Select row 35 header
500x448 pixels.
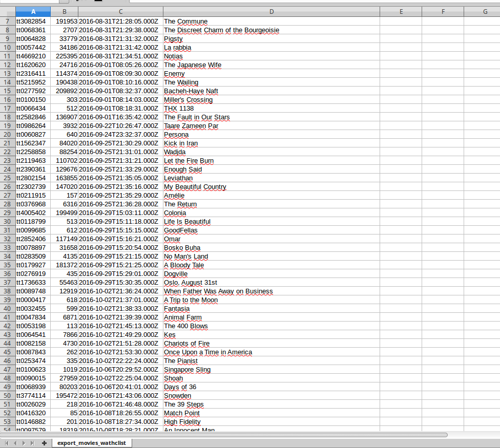pos(8,265)
